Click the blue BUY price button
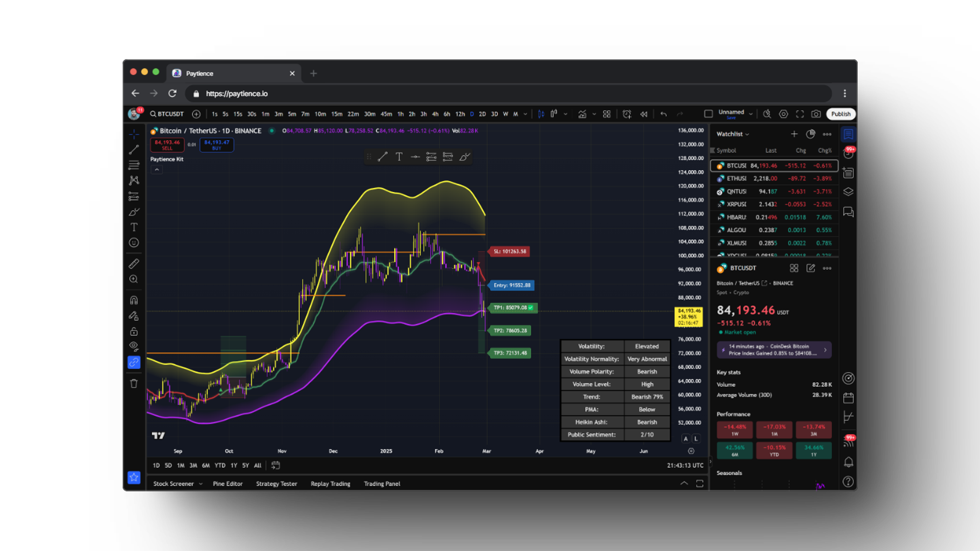This screenshot has width=980, height=551. (217, 145)
